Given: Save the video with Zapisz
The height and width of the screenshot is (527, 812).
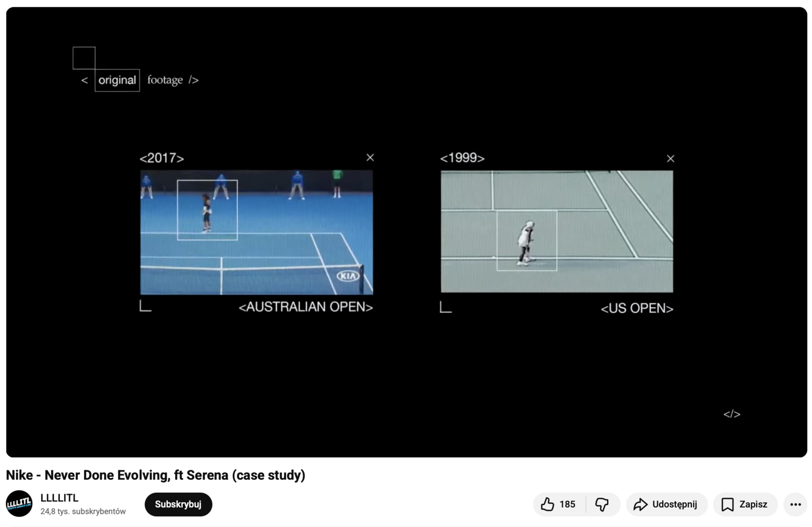Looking at the screenshot, I should point(745,504).
